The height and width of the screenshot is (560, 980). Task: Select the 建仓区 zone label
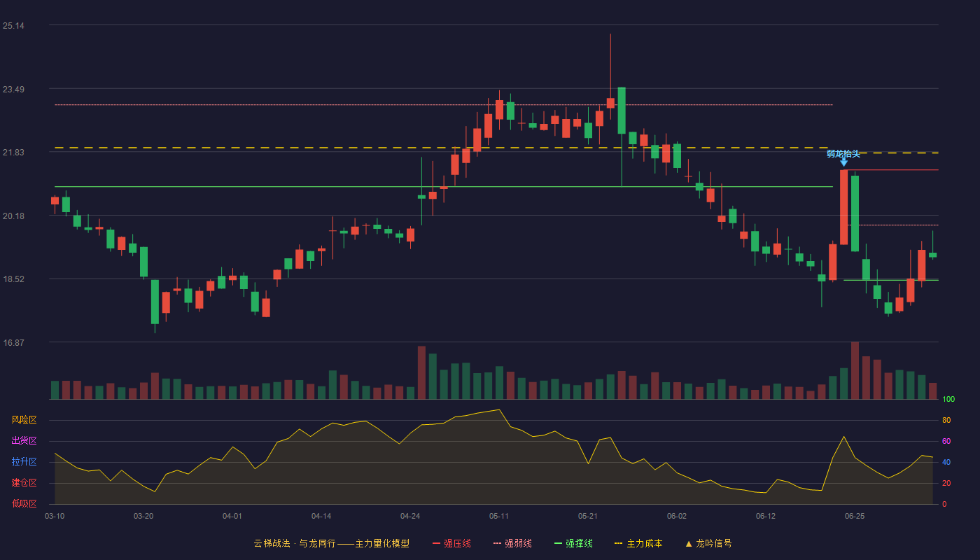[x=24, y=483]
